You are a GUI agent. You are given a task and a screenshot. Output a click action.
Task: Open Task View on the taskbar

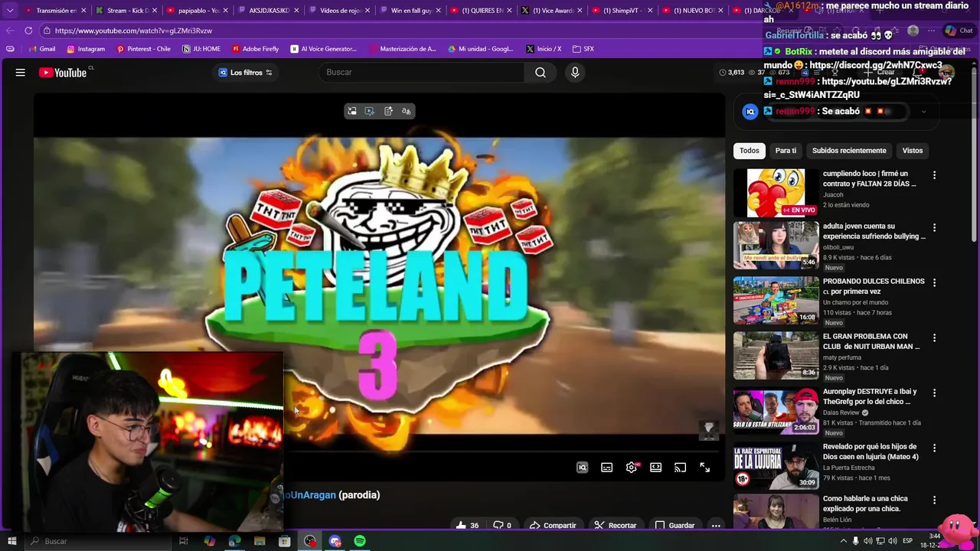184,541
